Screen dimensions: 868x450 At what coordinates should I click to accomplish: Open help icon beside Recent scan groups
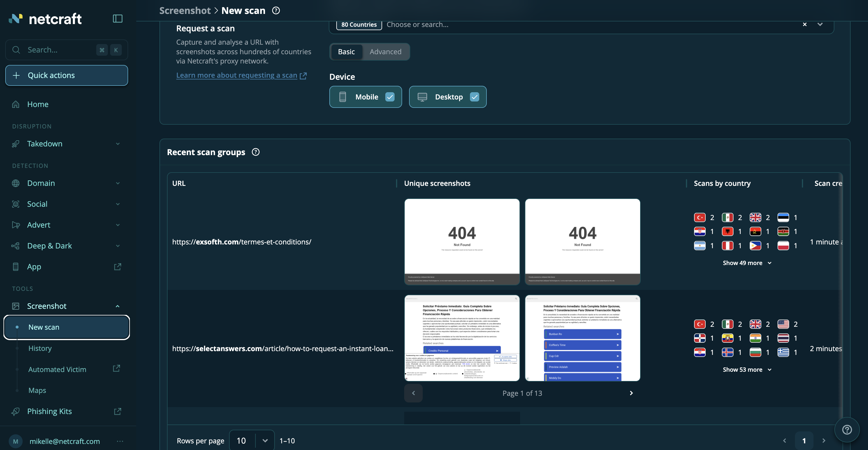pyautogui.click(x=256, y=152)
